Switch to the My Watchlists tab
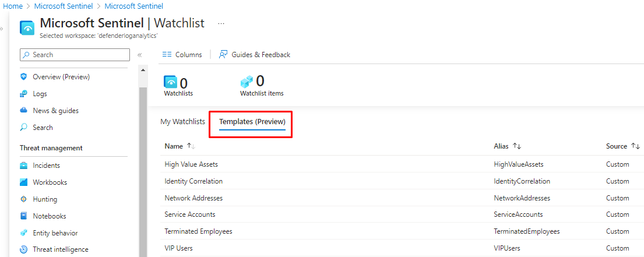The height and width of the screenshot is (257, 644). [x=182, y=122]
